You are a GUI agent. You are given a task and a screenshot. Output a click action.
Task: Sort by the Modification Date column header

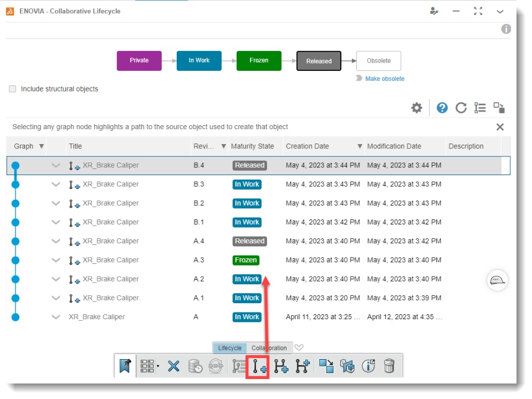394,146
